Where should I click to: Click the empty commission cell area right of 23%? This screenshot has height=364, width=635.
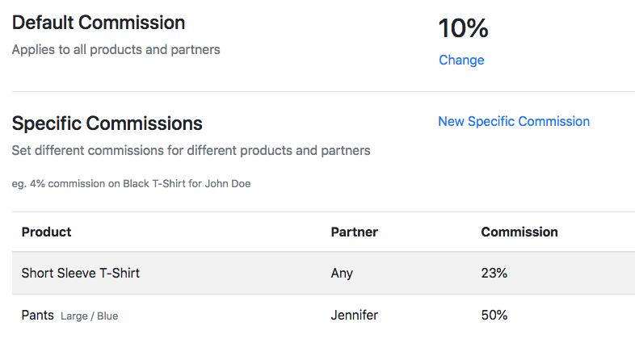point(574,274)
